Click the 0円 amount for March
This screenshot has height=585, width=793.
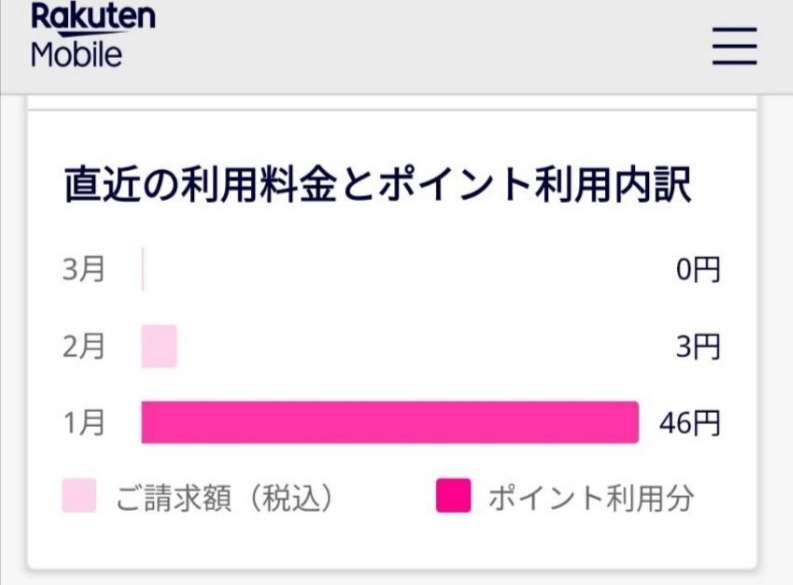(x=698, y=271)
